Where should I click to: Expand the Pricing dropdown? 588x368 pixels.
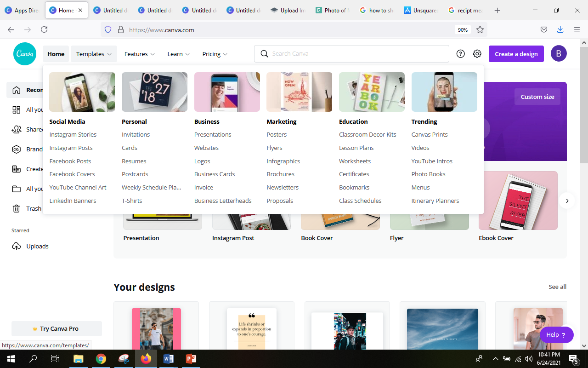pyautogui.click(x=215, y=54)
